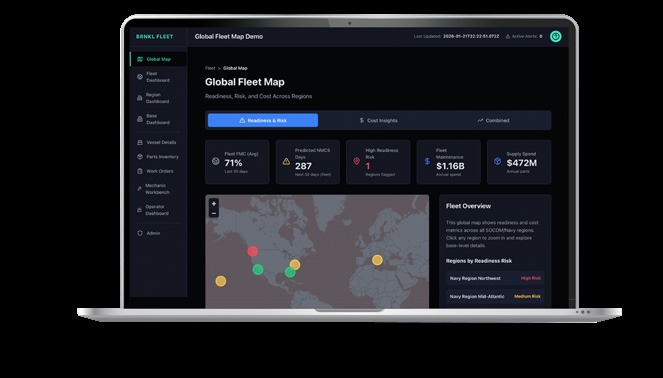Open Vessel Details page
This screenshot has height=378, width=663.
[x=158, y=142]
